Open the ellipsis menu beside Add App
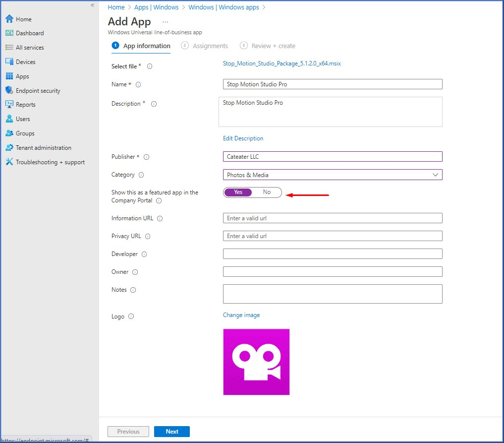 coord(165,22)
